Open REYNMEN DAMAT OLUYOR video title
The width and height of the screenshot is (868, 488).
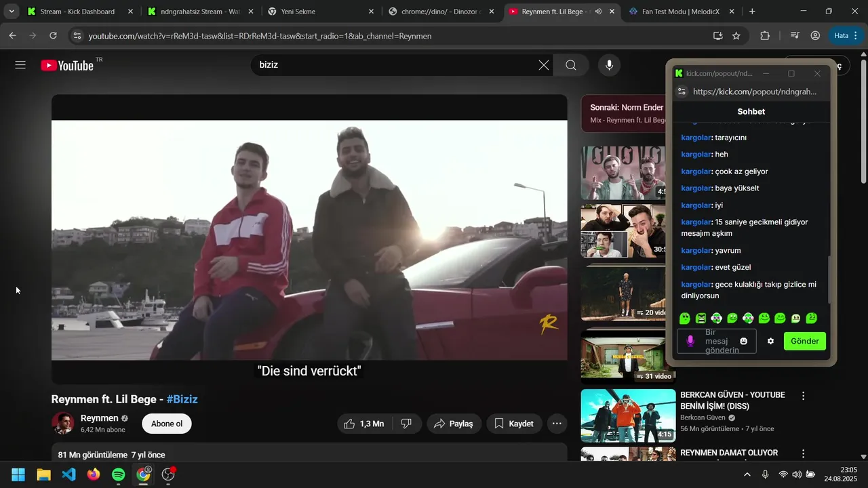729,453
